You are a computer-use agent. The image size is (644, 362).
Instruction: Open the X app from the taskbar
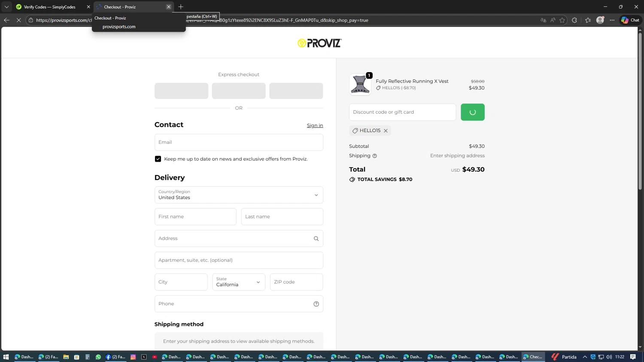(x=144, y=357)
